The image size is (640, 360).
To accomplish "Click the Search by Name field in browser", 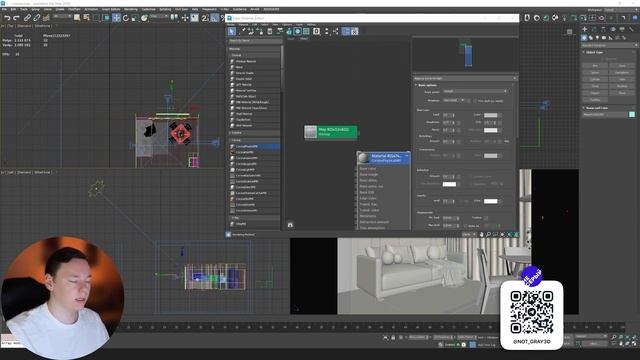I will 255,41.
